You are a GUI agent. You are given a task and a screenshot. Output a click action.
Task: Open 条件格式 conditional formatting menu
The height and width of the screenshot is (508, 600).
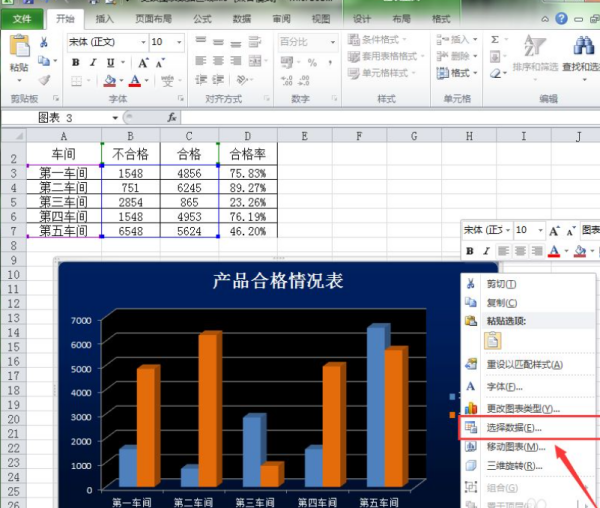pos(377,39)
